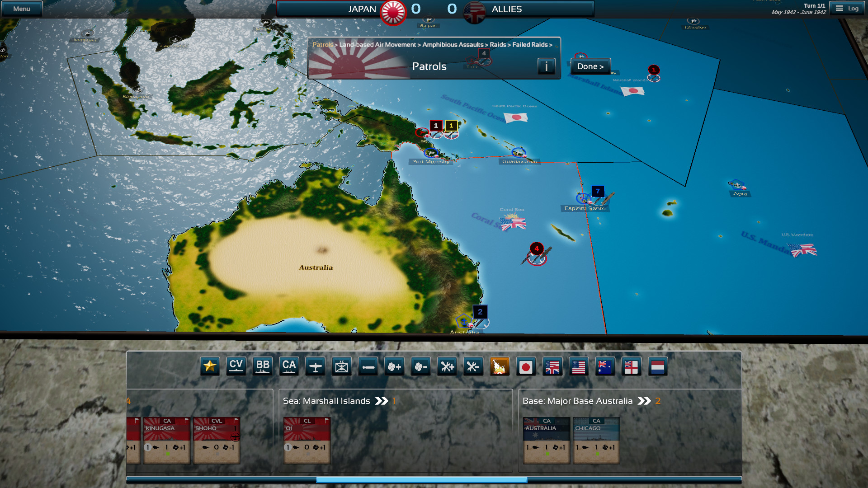Select the fan-minus speed filter icon
Viewport: 868px width, 488px height.
click(x=420, y=366)
